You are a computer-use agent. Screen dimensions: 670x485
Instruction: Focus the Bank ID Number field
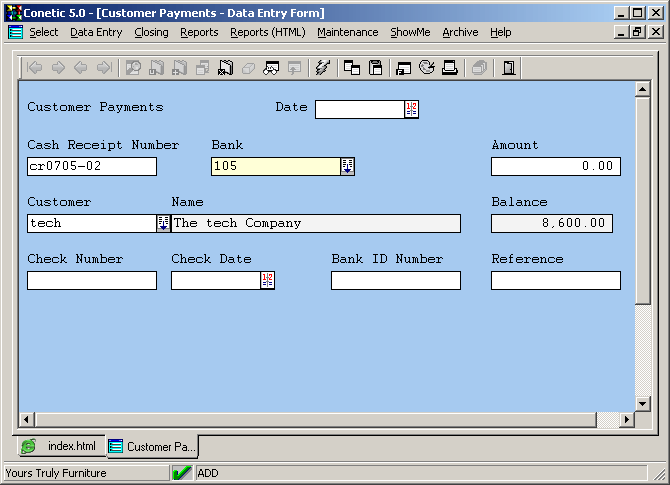click(395, 281)
